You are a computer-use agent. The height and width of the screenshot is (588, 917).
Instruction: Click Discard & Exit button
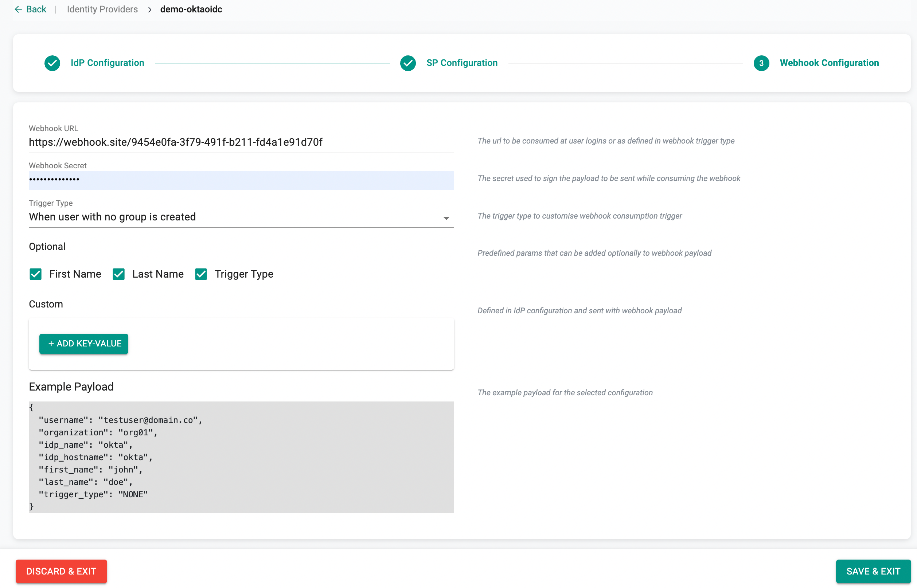(x=61, y=571)
